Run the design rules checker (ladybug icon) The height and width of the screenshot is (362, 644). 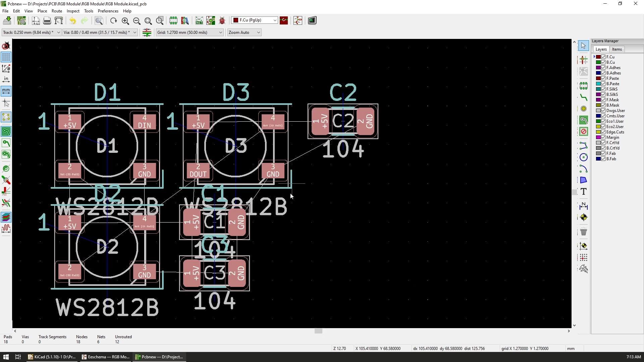[x=222, y=20]
